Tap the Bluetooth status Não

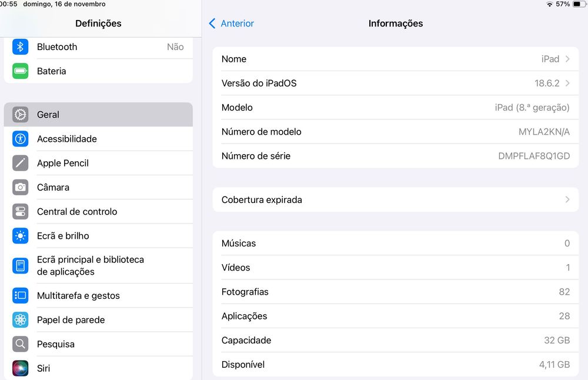(175, 47)
